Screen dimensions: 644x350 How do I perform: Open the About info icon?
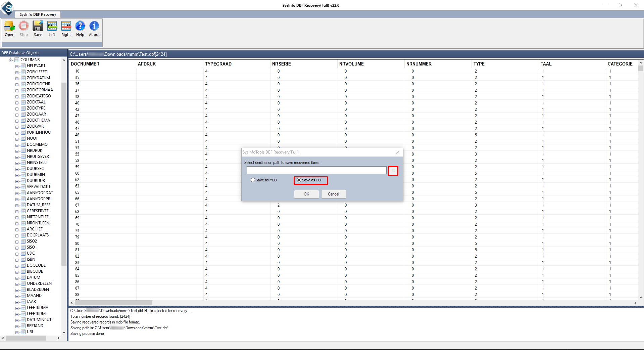pos(94,26)
